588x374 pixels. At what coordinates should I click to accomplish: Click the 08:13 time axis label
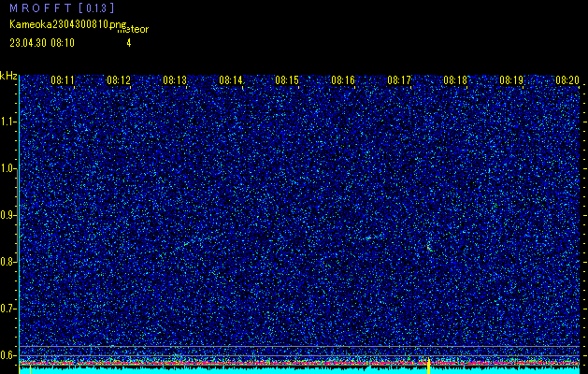pyautogui.click(x=175, y=80)
